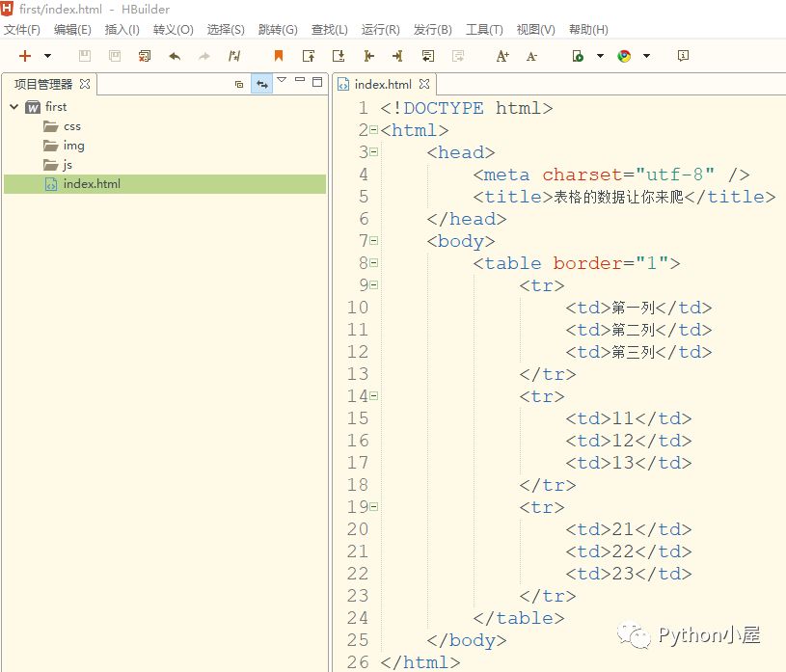Fold the tr tag at line 14

374,396
